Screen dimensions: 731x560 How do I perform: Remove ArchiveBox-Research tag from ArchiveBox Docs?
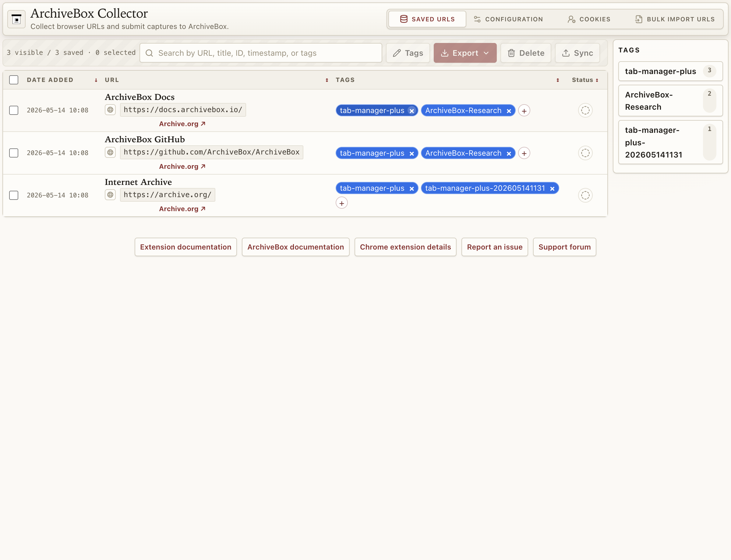point(509,111)
